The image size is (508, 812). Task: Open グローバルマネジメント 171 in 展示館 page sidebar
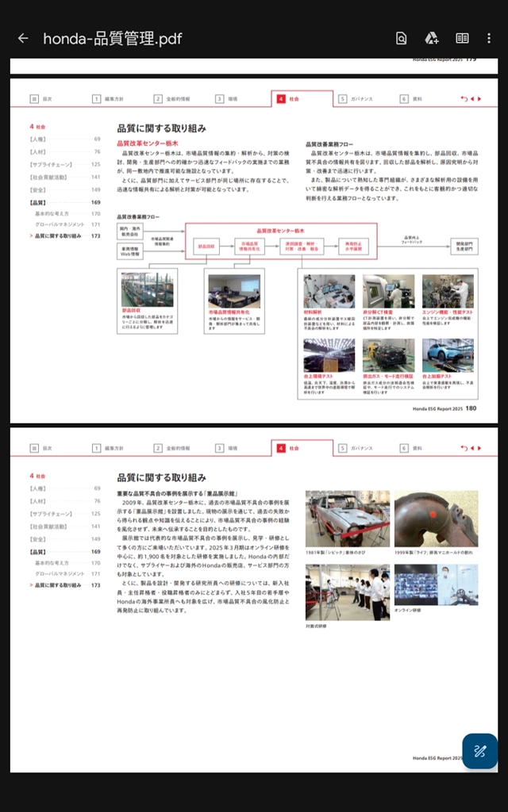(x=67, y=574)
